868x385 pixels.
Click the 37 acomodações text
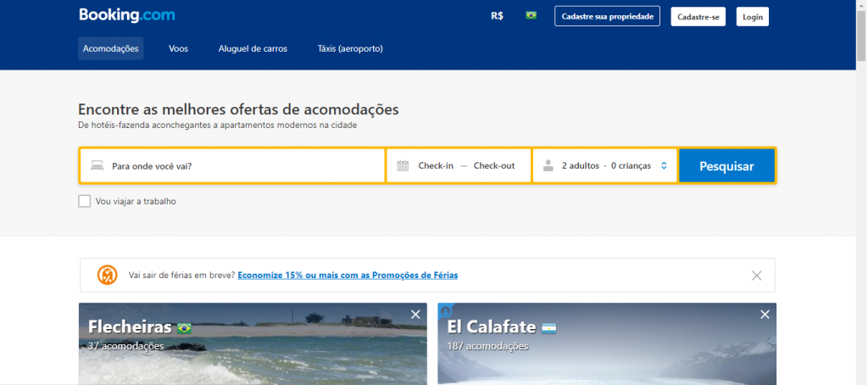(125, 346)
